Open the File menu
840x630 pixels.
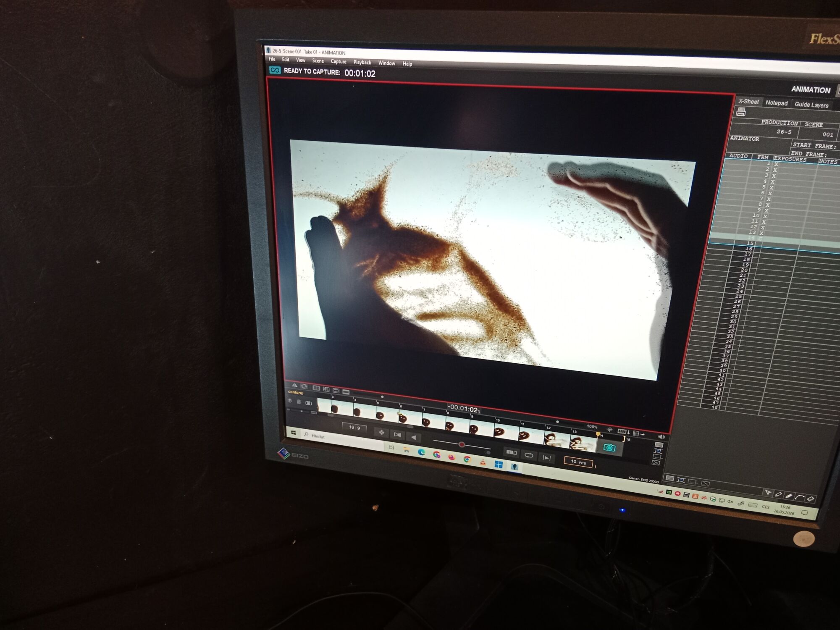tap(272, 59)
